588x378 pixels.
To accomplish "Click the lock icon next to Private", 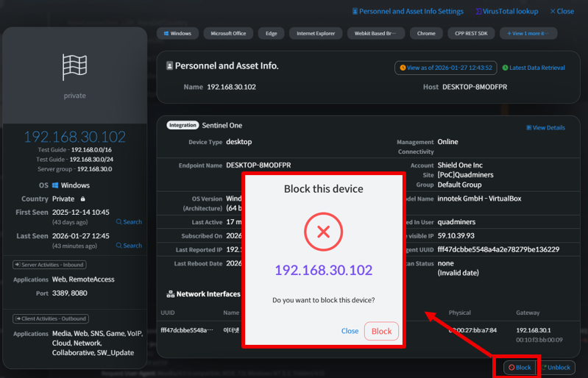I will point(83,199).
